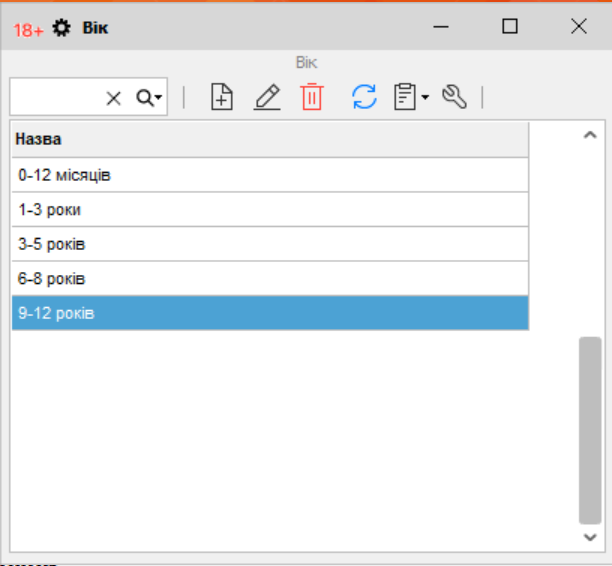Click the scrollbar down arrow
This screenshot has height=566, width=612.
(x=590, y=537)
